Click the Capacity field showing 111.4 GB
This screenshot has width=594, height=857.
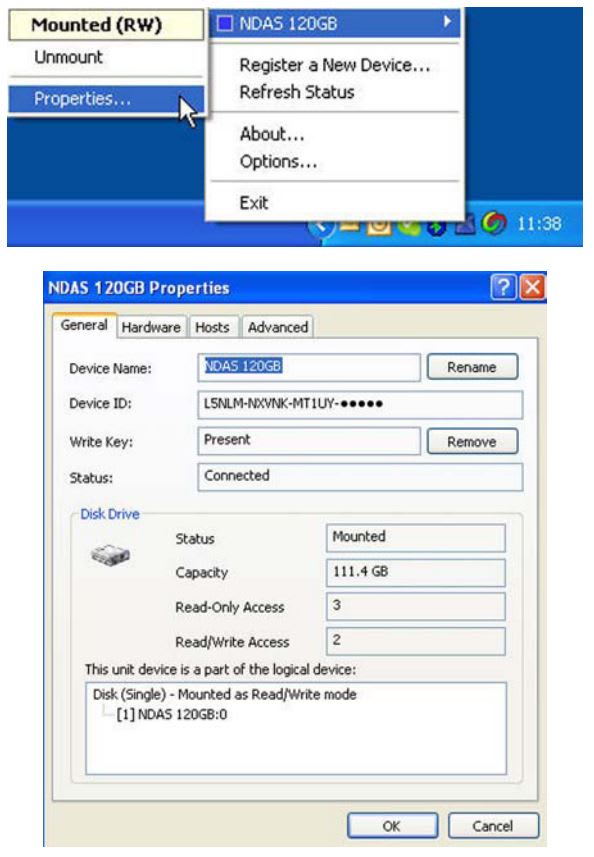pos(416,572)
